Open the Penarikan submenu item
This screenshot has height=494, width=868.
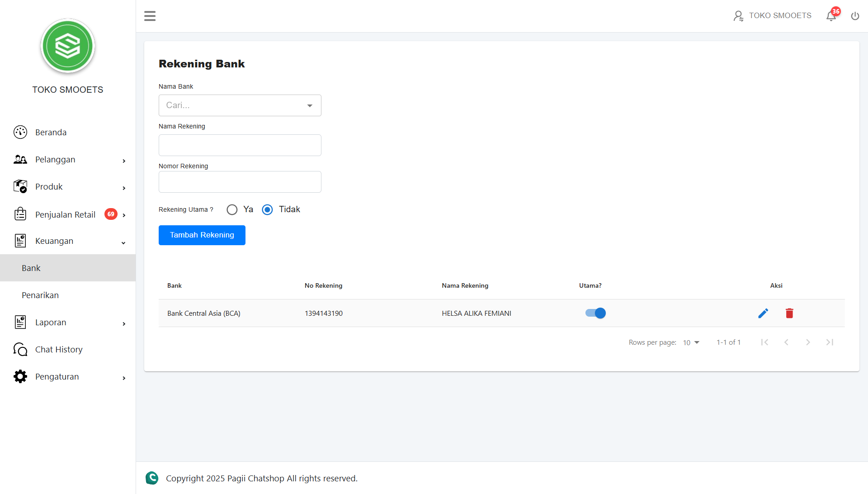[40, 295]
